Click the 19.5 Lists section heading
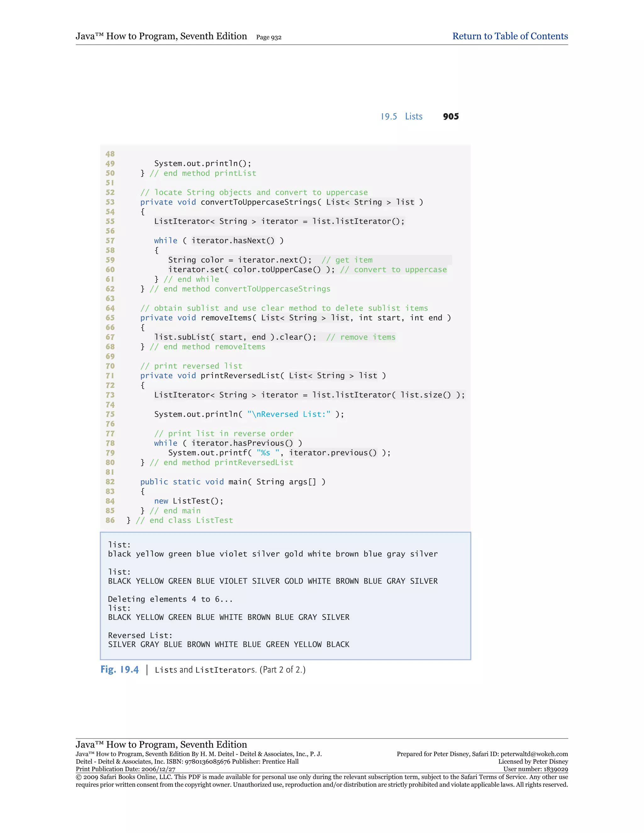Viewport: 644px width, 833px height. [401, 116]
